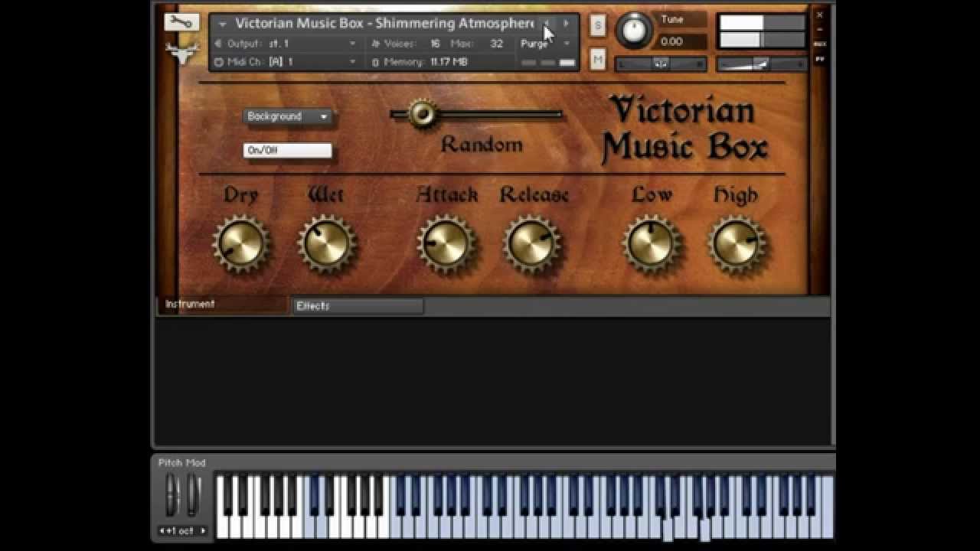Image resolution: width=980 pixels, height=551 pixels.
Task: Click the Wet knob
Action: [x=326, y=244]
